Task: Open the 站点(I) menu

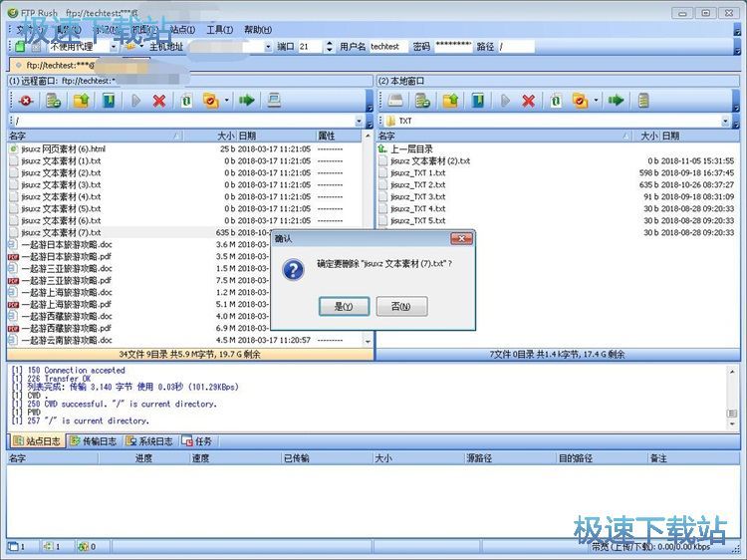Action: pyautogui.click(x=182, y=30)
